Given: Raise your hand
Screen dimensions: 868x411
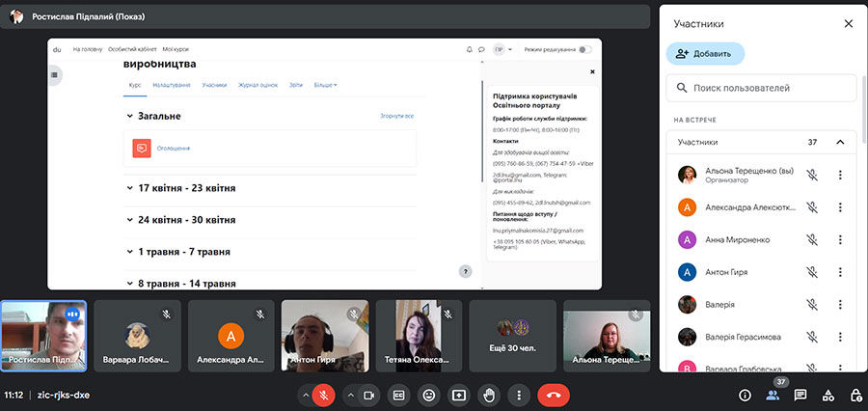Looking at the screenshot, I should pyautogui.click(x=489, y=396).
